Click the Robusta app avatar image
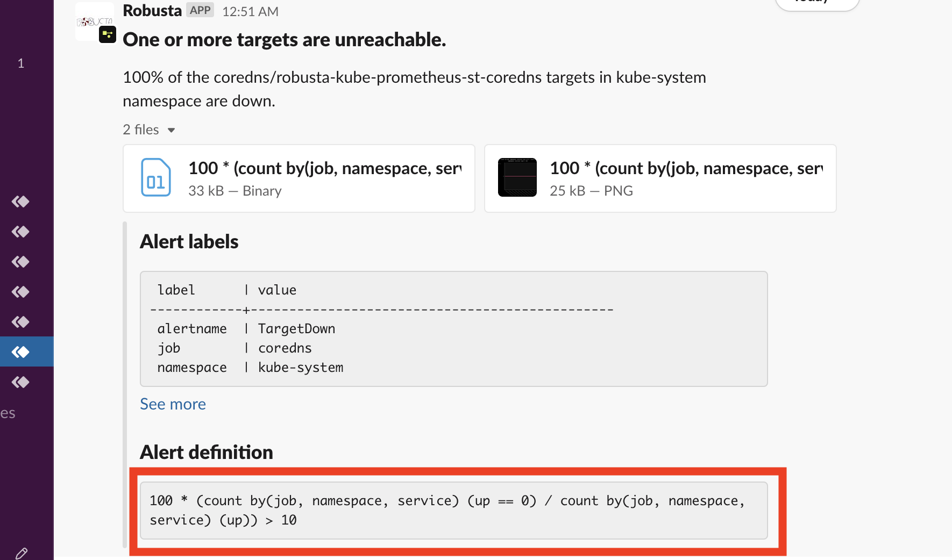The height and width of the screenshot is (560, 952). coord(94,21)
